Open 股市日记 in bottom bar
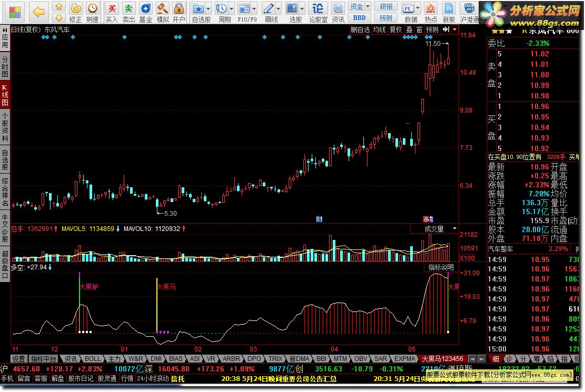 81,378
